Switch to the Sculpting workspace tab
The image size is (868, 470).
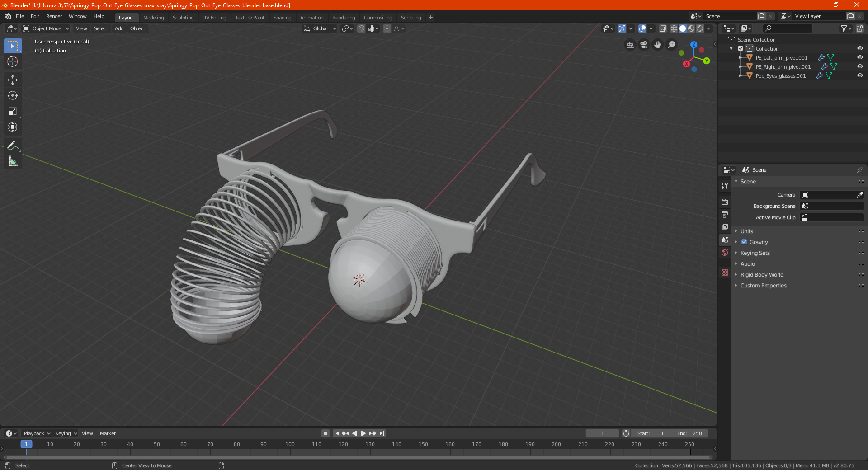click(183, 18)
